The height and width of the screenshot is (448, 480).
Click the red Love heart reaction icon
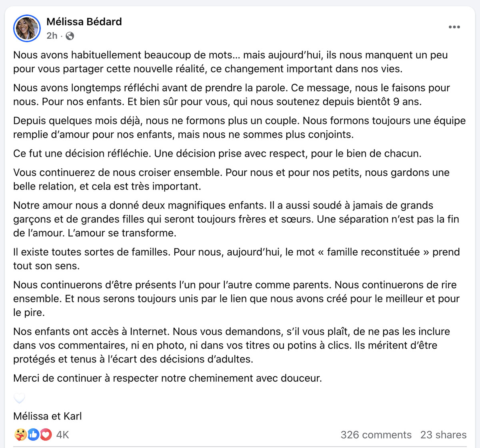(x=46, y=434)
